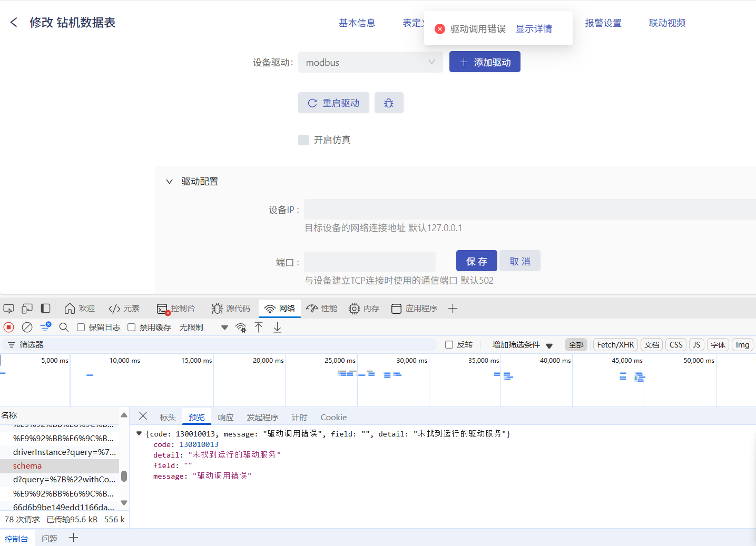Image resolution: width=756 pixels, height=546 pixels.
Task: Click the request list scroll-up arrow
Action: [124, 415]
